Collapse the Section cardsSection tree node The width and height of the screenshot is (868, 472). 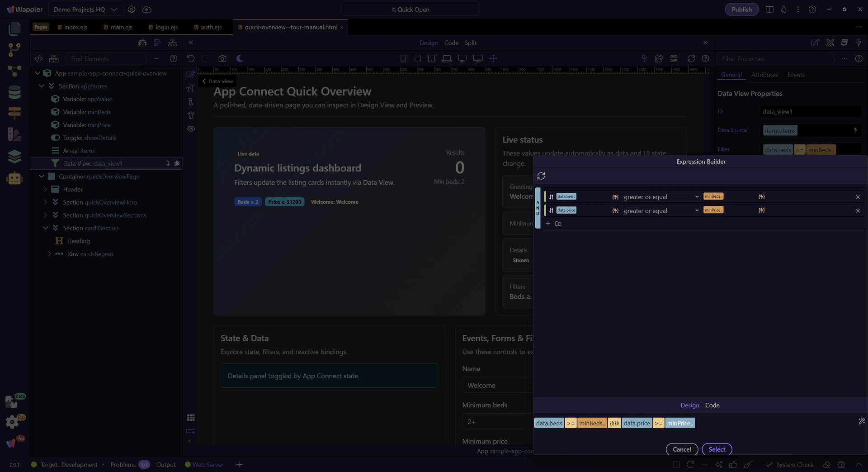[x=46, y=228]
